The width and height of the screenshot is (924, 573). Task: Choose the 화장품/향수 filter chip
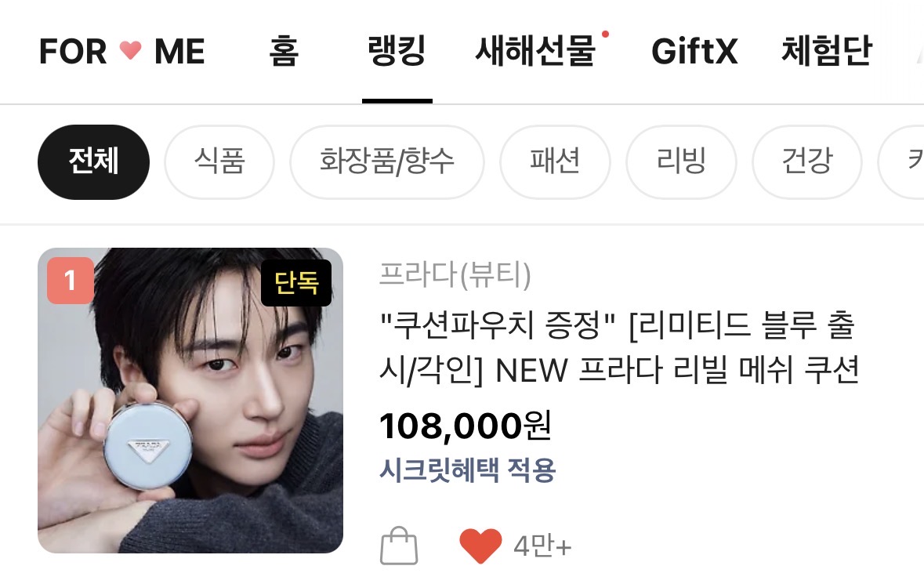pos(387,162)
